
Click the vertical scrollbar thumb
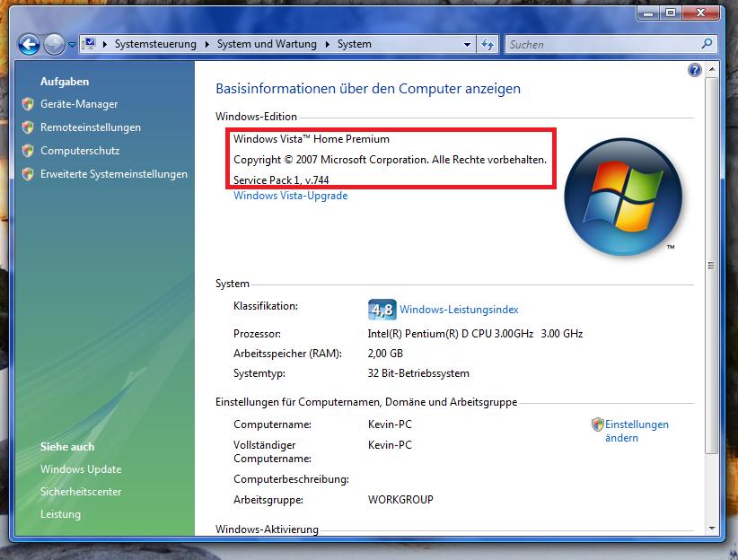(712, 266)
